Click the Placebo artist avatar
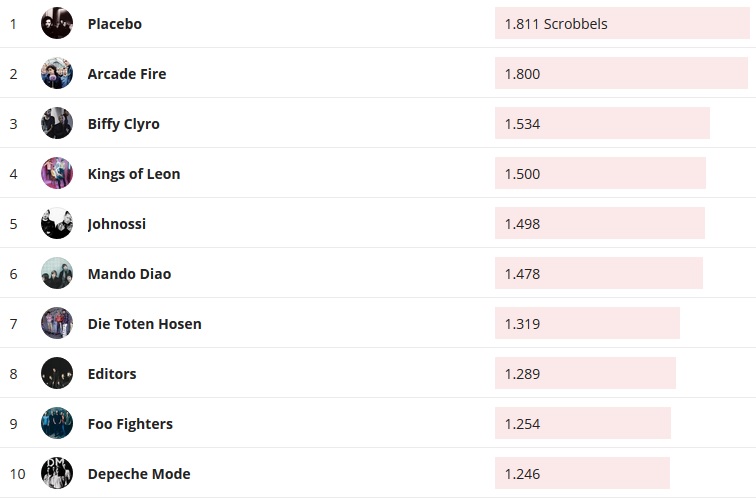This screenshot has width=756, height=499. pos(57,23)
